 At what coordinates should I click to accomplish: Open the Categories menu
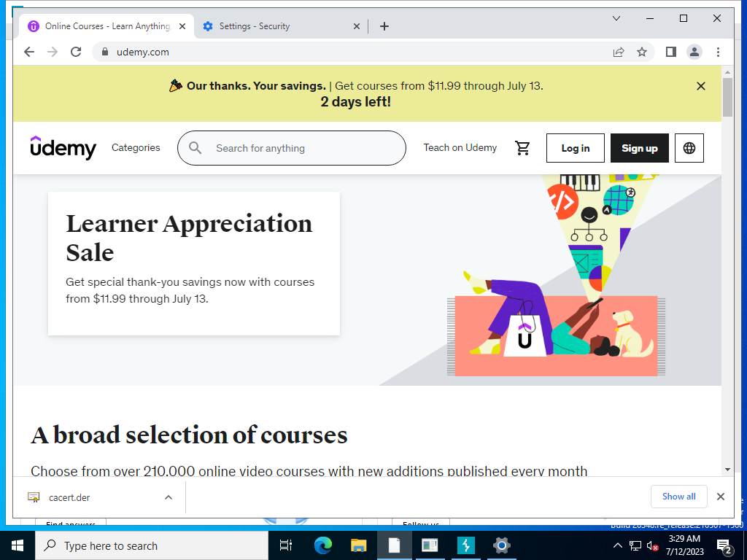(x=136, y=147)
